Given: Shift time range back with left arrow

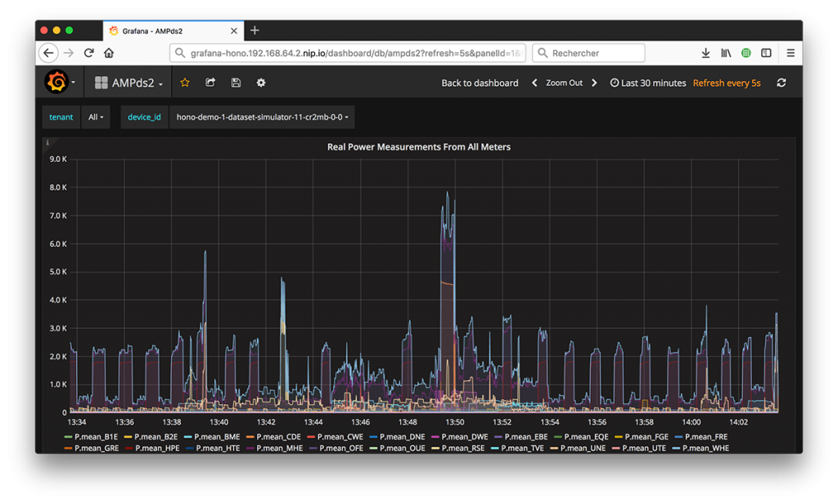Looking at the screenshot, I should [x=534, y=83].
